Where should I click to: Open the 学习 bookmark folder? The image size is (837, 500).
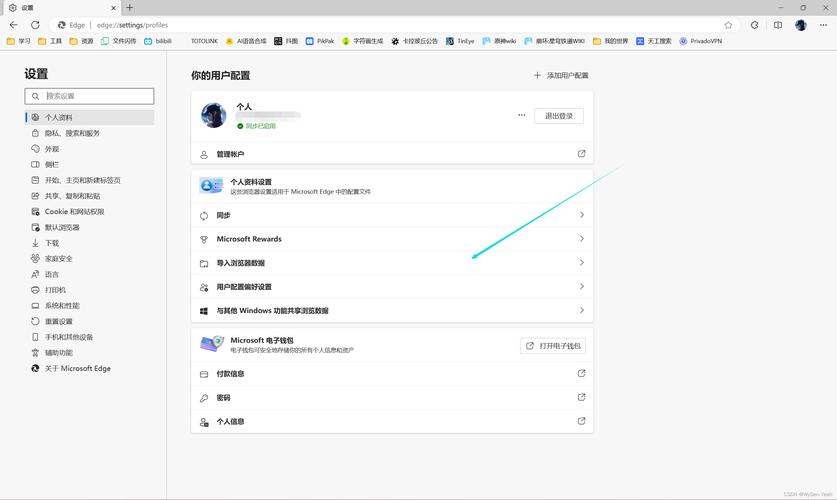click(19, 41)
